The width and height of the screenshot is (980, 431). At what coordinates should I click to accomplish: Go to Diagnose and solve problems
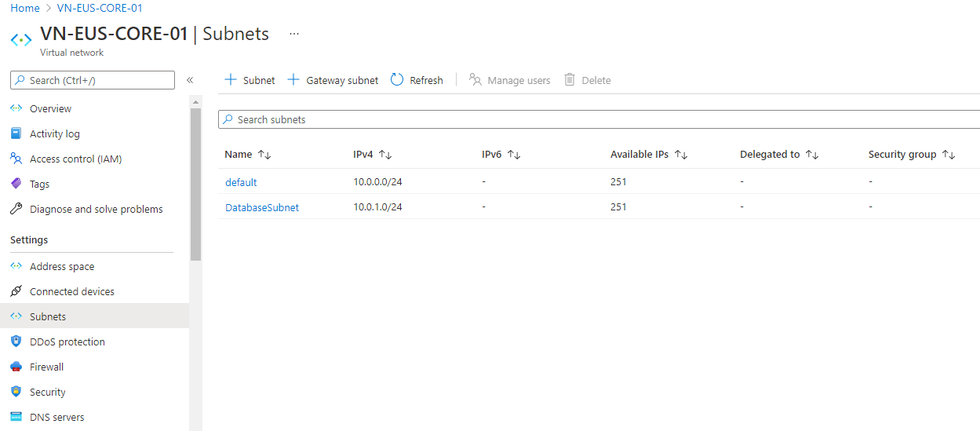[x=96, y=209]
